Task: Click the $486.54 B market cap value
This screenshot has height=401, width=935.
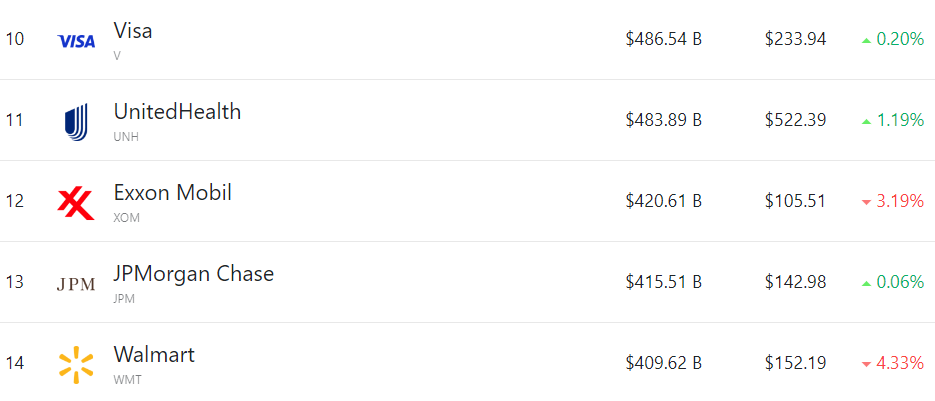Action: coord(663,39)
